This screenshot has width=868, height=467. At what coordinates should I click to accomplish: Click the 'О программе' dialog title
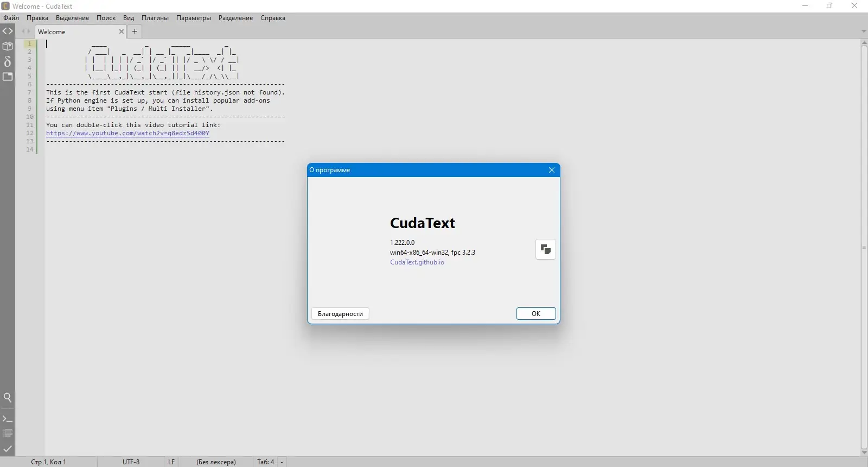point(330,170)
